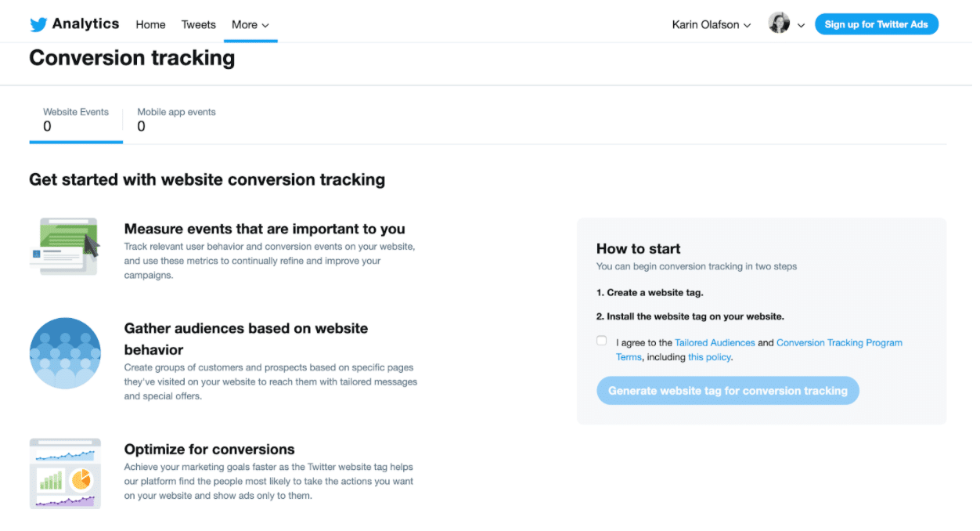Click You can begin conversion tracking text
Viewport: 980px width, 531px height.
point(697,266)
